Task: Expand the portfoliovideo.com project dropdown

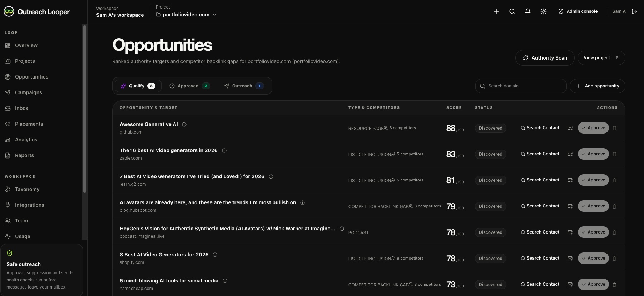Action: pos(186,15)
